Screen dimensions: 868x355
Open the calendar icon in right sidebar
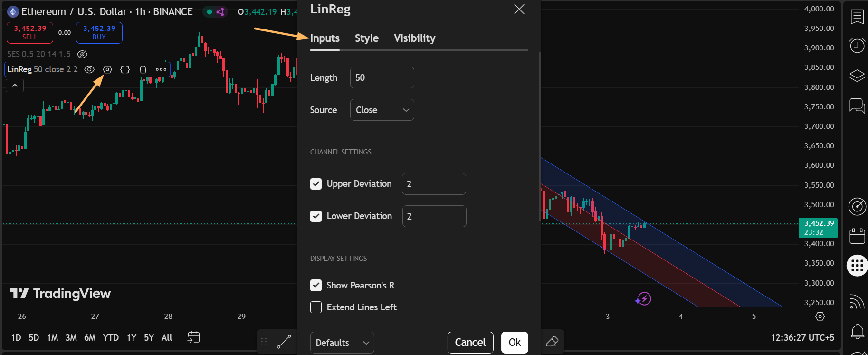click(857, 236)
